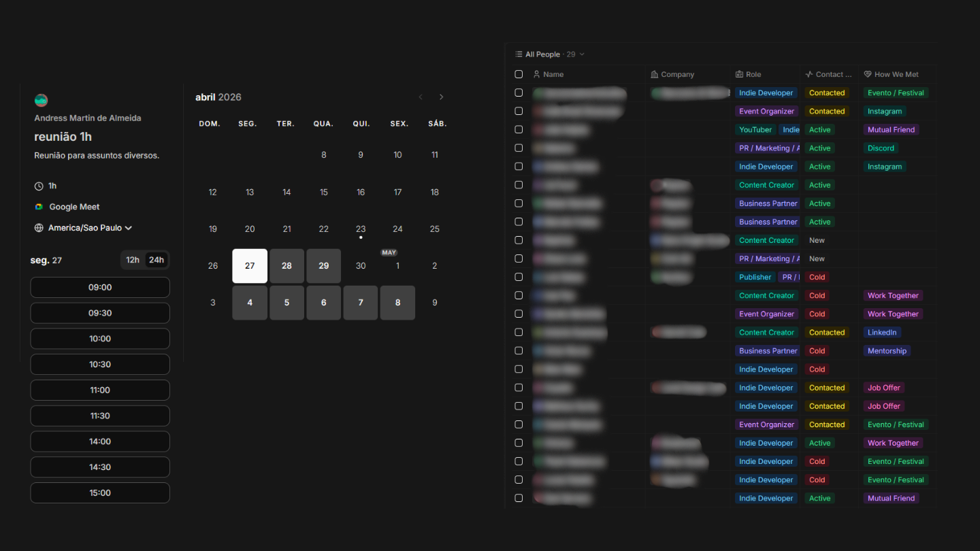The image size is (980, 551).
Task: Click the clock duration icon beside 1h
Action: click(x=39, y=186)
